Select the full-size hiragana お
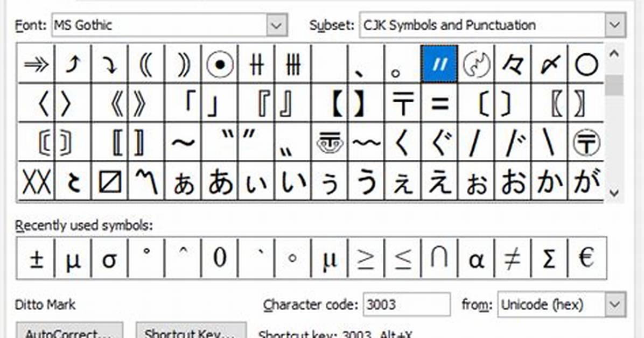Image resolution: width=644 pixels, height=338 pixels. pos(513,181)
